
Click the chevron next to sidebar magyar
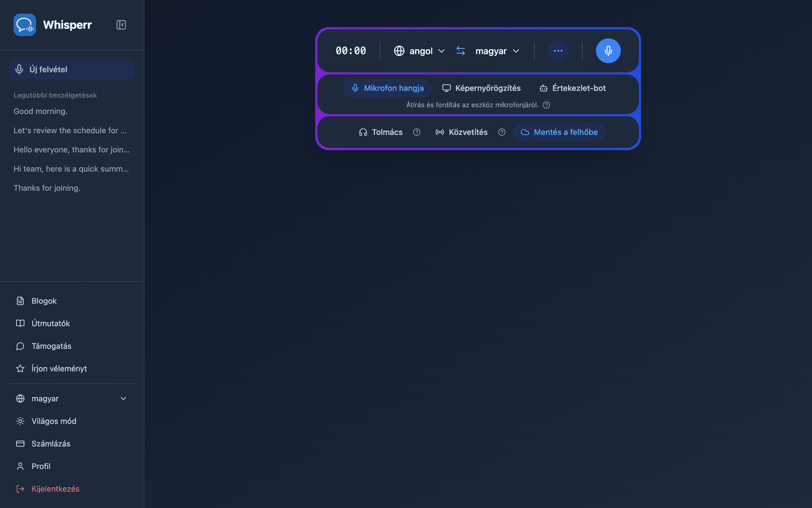(x=123, y=399)
